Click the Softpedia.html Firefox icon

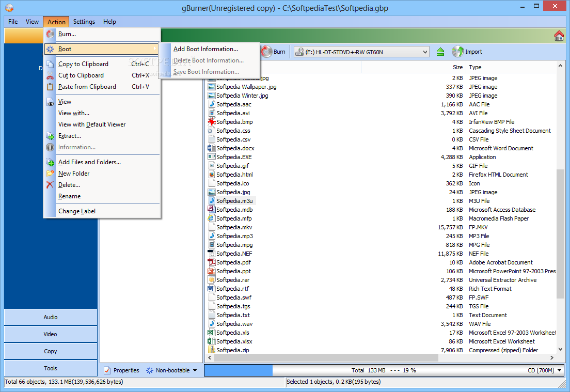(x=211, y=175)
